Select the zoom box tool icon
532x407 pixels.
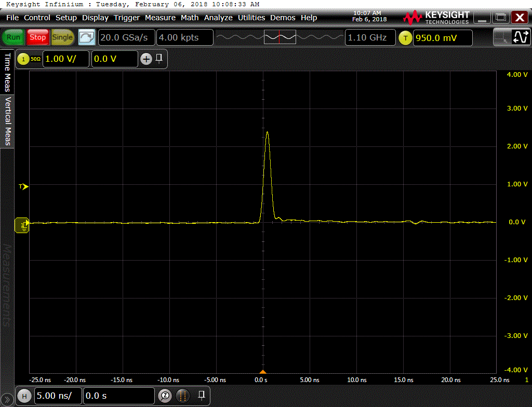tap(501, 37)
